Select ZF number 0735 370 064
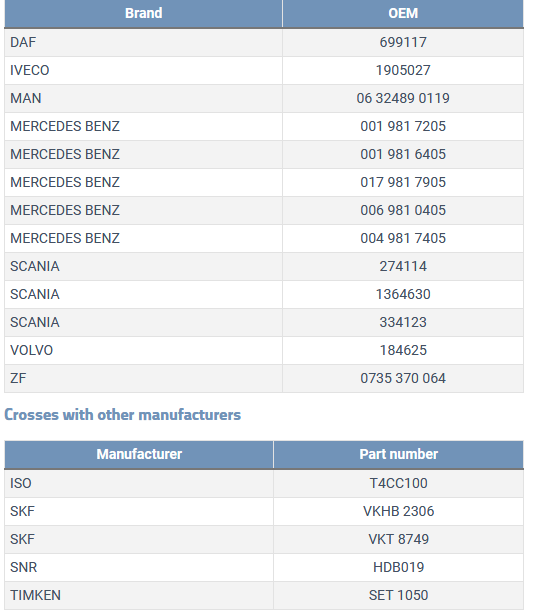The width and height of the screenshot is (533, 613). pos(403,378)
